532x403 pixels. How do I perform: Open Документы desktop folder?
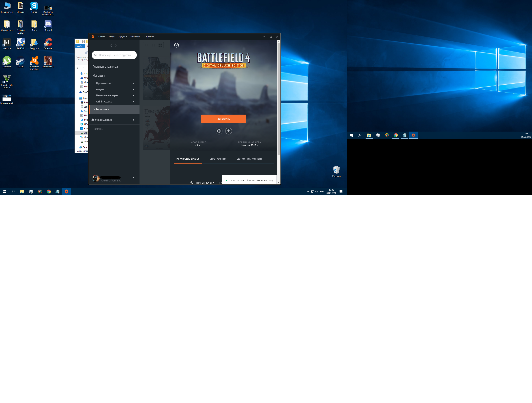(x=7, y=26)
